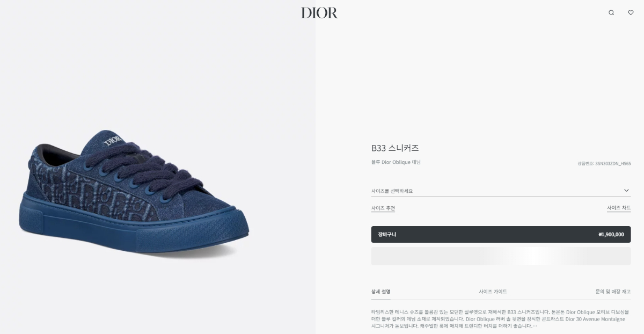644x334 pixels.
Task: Click the wishlist heart icon
Action: pyautogui.click(x=631, y=12)
